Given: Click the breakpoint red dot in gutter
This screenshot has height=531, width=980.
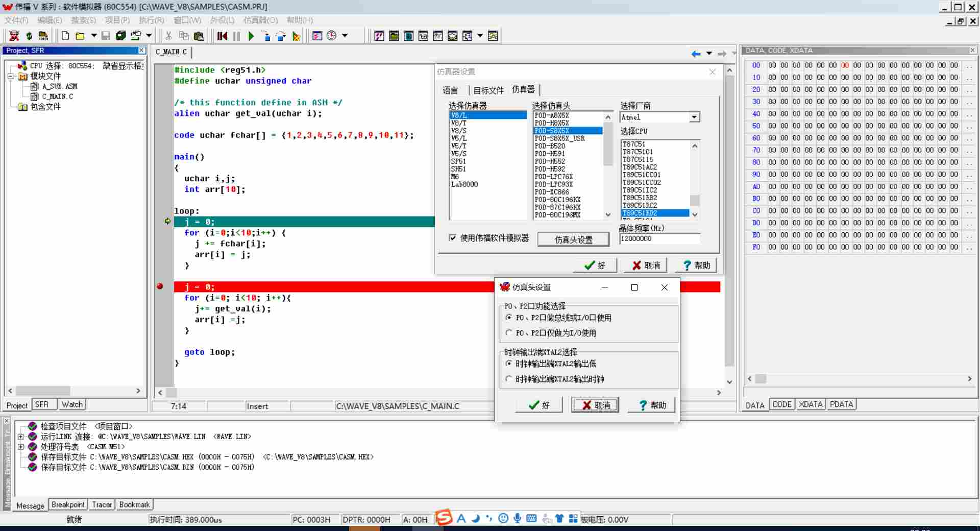Looking at the screenshot, I should (160, 286).
